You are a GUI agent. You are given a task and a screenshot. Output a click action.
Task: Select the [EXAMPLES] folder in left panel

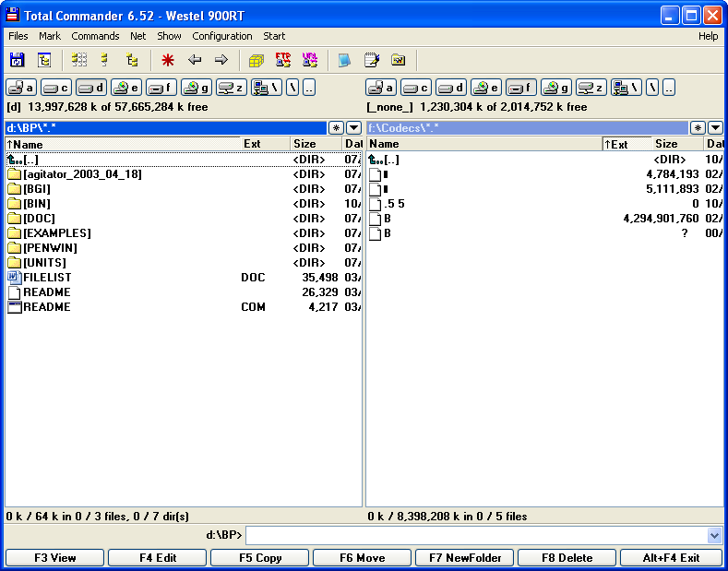coord(56,233)
